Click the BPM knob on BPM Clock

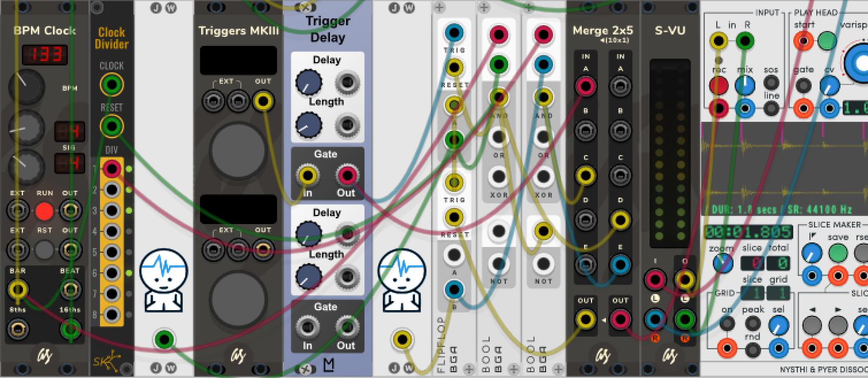pyautogui.click(x=26, y=87)
